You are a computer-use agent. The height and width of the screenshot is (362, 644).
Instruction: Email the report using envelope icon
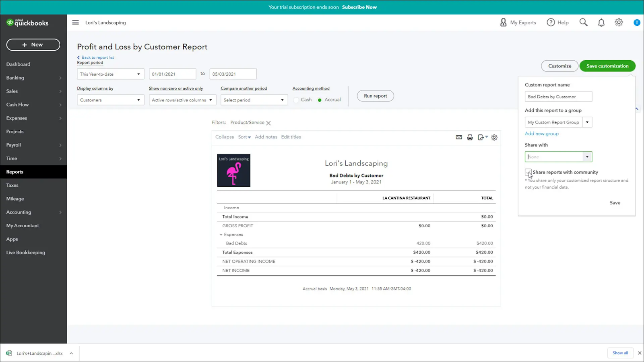(459, 137)
